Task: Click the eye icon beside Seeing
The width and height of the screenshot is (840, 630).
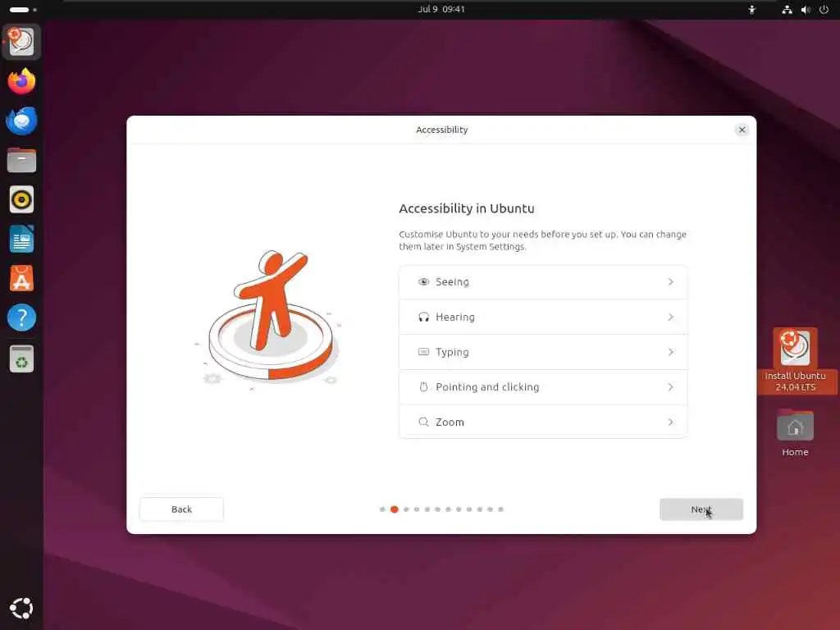Action: click(x=423, y=282)
